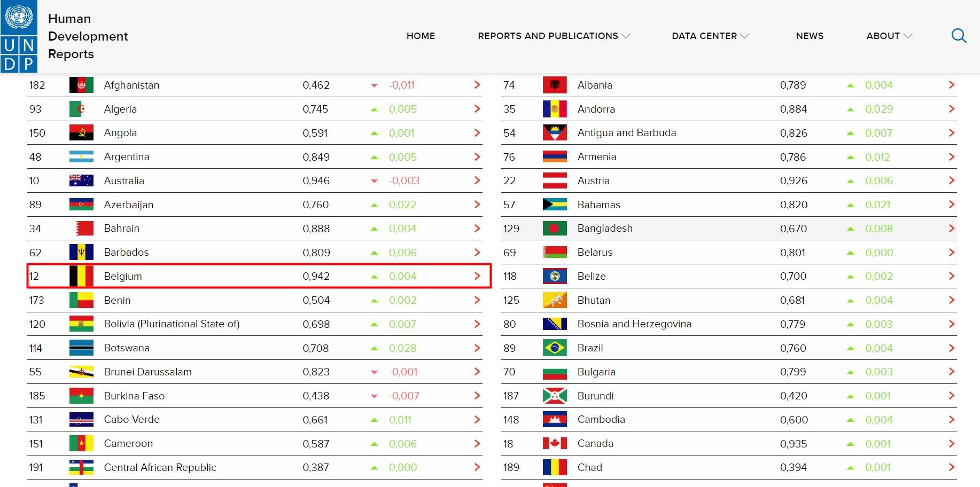The width and height of the screenshot is (980, 487).
Task: Open the Argentina country link
Action: (x=127, y=157)
